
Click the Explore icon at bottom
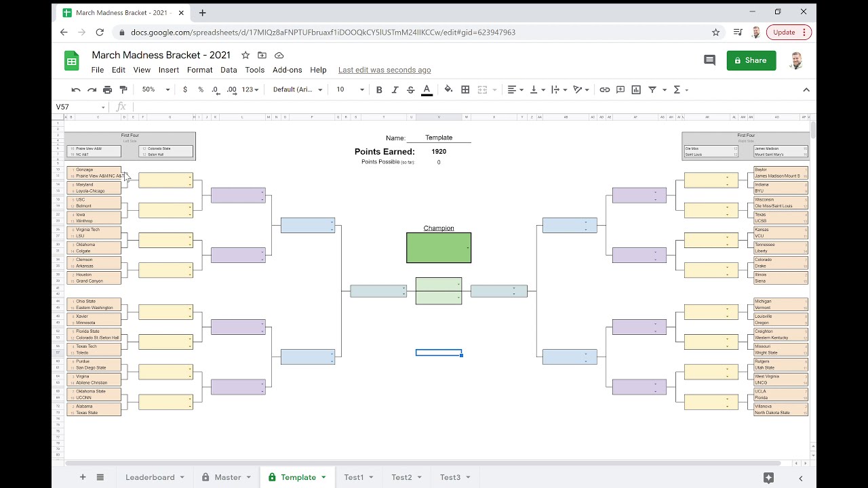[x=768, y=477]
